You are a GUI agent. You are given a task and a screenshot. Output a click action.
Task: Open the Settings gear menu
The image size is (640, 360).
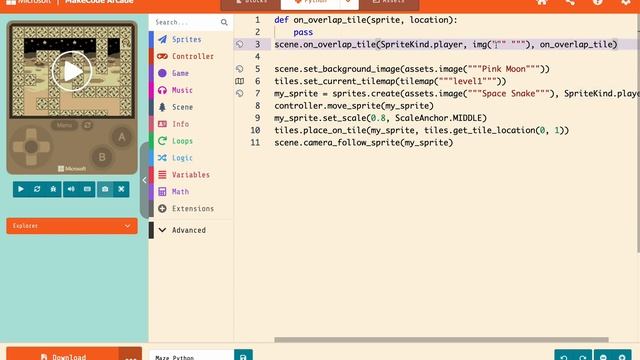click(x=625, y=2)
